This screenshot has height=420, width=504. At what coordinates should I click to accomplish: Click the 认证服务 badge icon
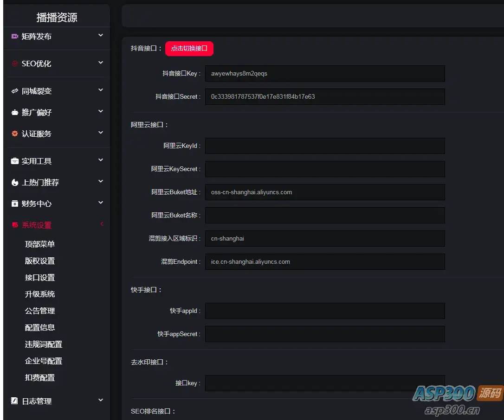14,134
